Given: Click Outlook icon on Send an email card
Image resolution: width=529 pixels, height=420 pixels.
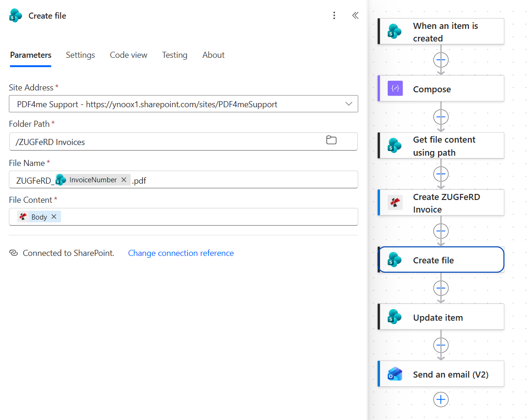Looking at the screenshot, I should click(x=395, y=374).
